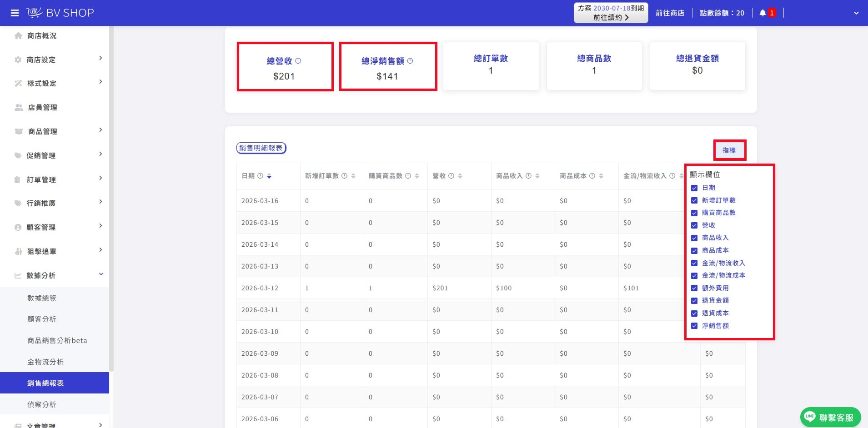Image resolution: width=868 pixels, height=428 pixels.
Task: Select 銷售總報表 submenu item
Action: pyautogui.click(x=55, y=383)
